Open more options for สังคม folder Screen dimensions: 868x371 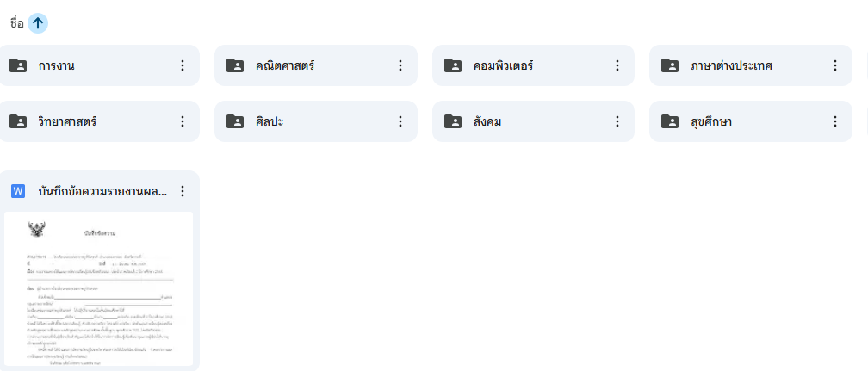[x=617, y=121]
